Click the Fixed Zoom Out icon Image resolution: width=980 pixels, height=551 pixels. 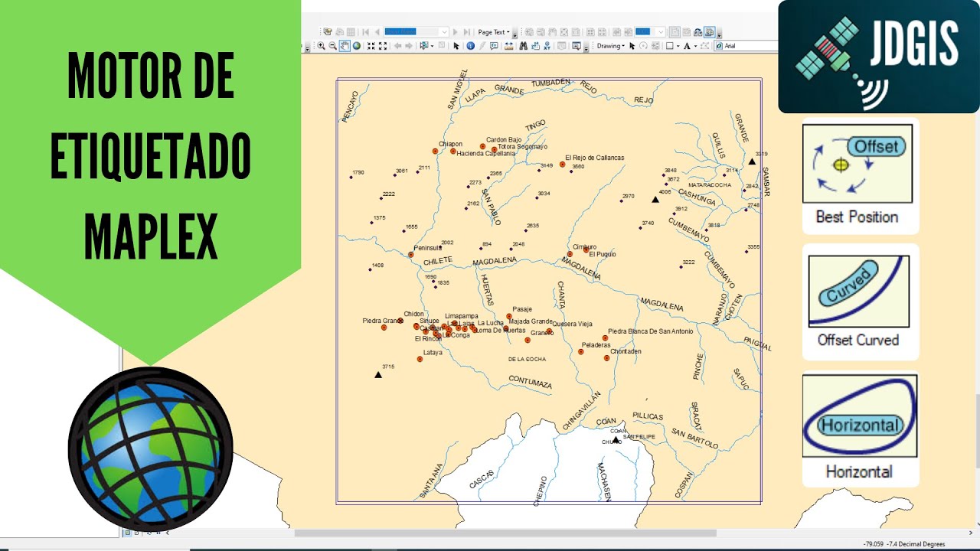point(383,46)
